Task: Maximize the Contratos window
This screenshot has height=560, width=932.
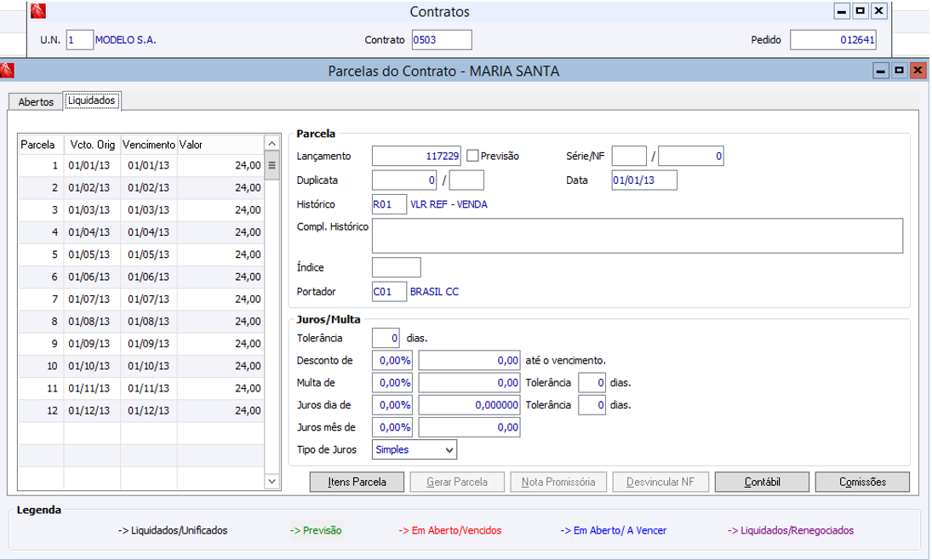Action: 861,11
